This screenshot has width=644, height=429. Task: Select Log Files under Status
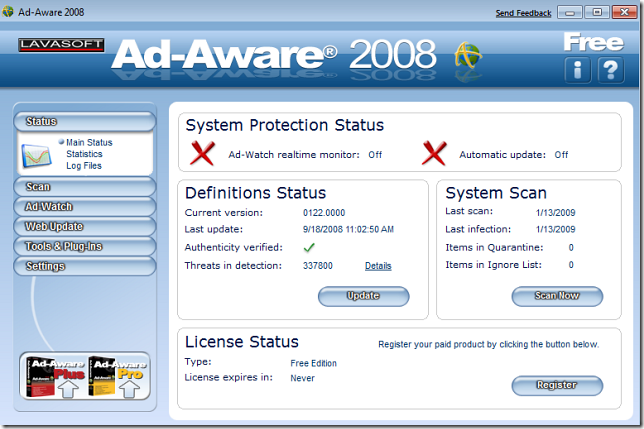tap(84, 167)
